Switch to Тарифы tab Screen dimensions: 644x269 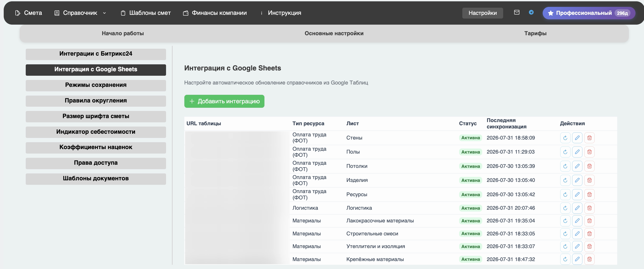pyautogui.click(x=535, y=33)
